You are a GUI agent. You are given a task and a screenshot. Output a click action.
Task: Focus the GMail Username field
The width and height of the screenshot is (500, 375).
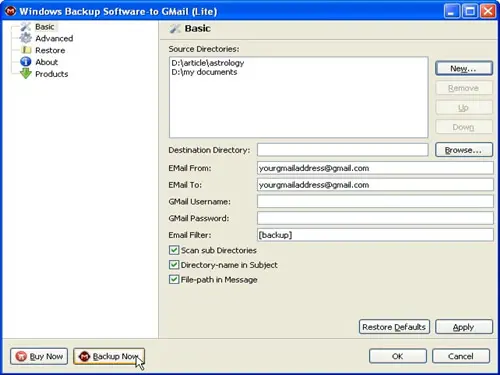click(375, 201)
